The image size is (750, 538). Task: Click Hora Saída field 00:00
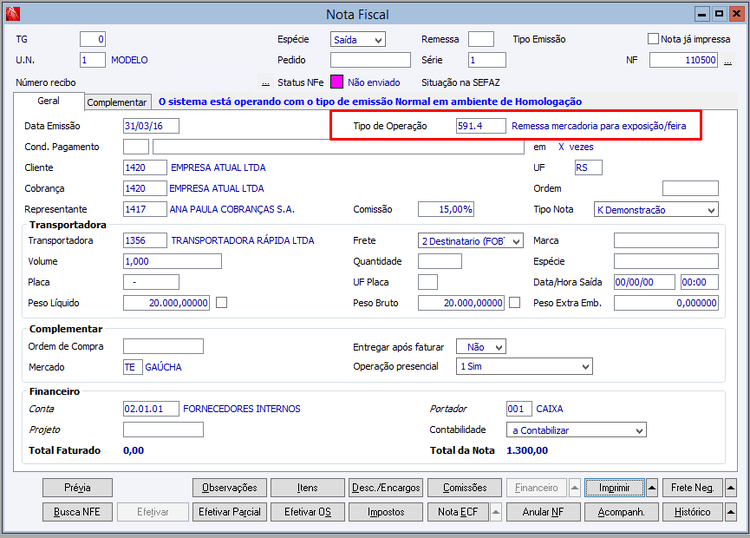pyautogui.click(x=699, y=282)
